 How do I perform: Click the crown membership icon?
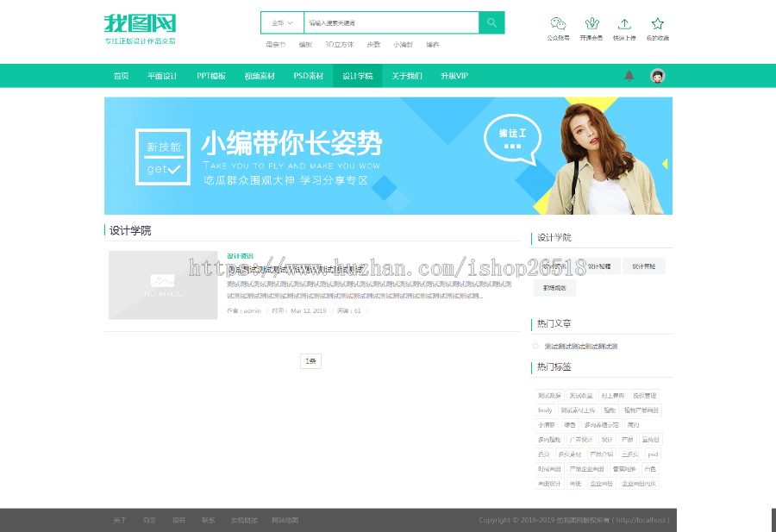[x=591, y=23]
